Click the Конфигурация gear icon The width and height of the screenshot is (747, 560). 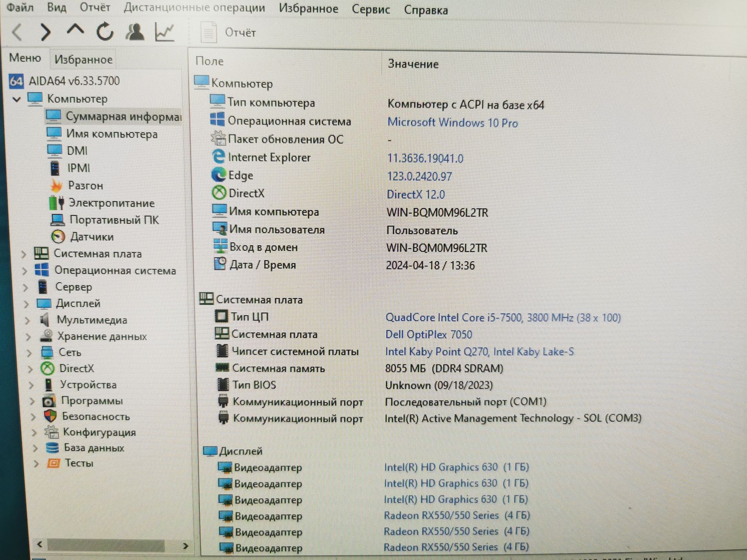click(52, 432)
